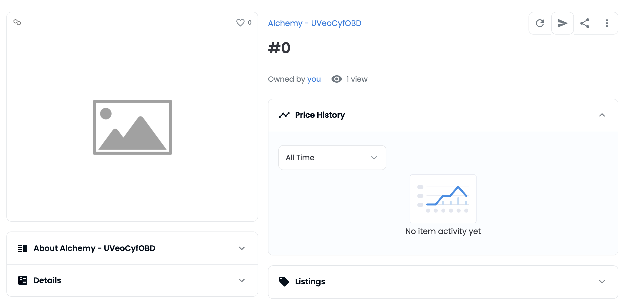
Task: Open the Alchemy UVeoCyfOBD collection link
Action: click(x=315, y=23)
